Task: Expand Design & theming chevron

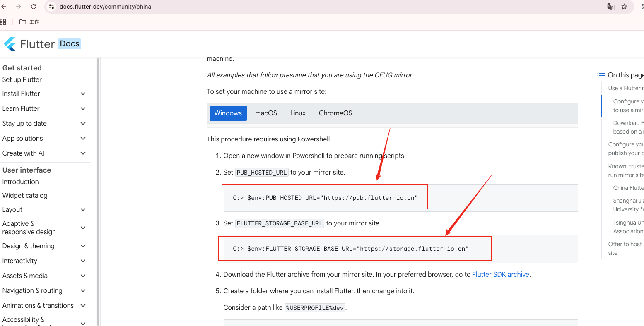Action: coord(83,246)
